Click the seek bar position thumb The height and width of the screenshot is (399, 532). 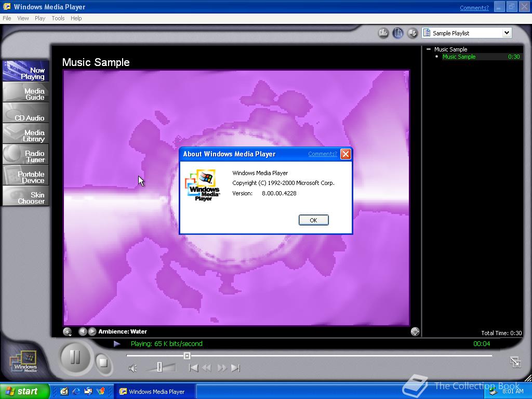click(x=187, y=355)
